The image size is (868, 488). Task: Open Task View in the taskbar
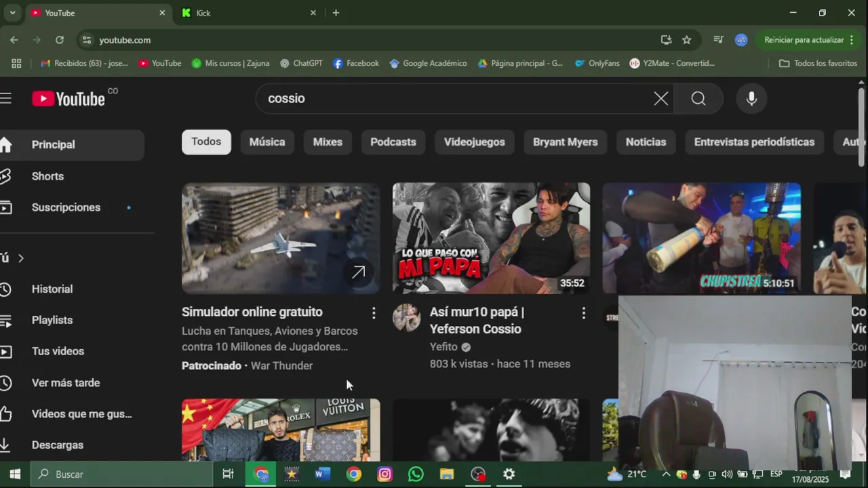[228, 474]
